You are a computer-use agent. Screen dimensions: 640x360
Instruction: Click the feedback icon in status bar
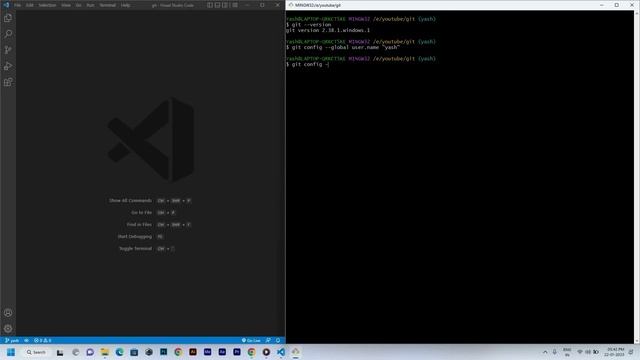coord(268,340)
